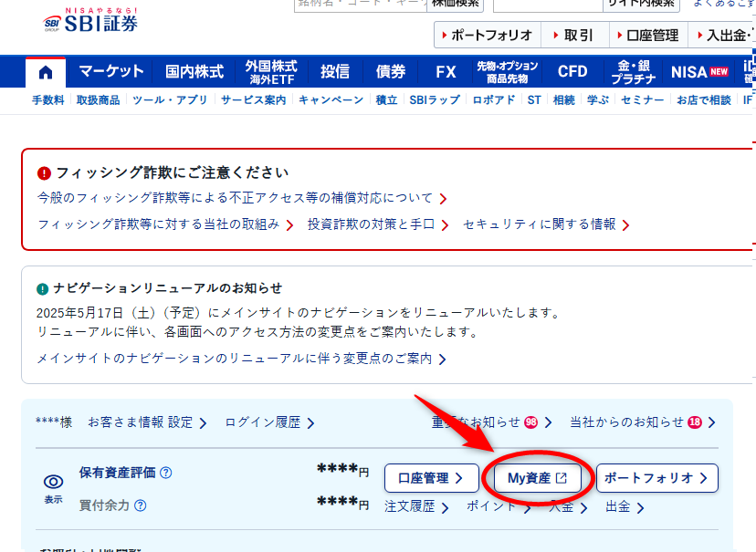756x552 pixels.
Task: Open 口座管理 in the top header
Action: 646,36
